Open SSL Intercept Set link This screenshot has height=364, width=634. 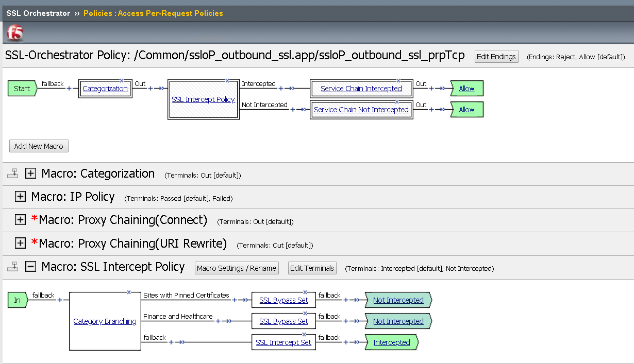pyautogui.click(x=283, y=342)
